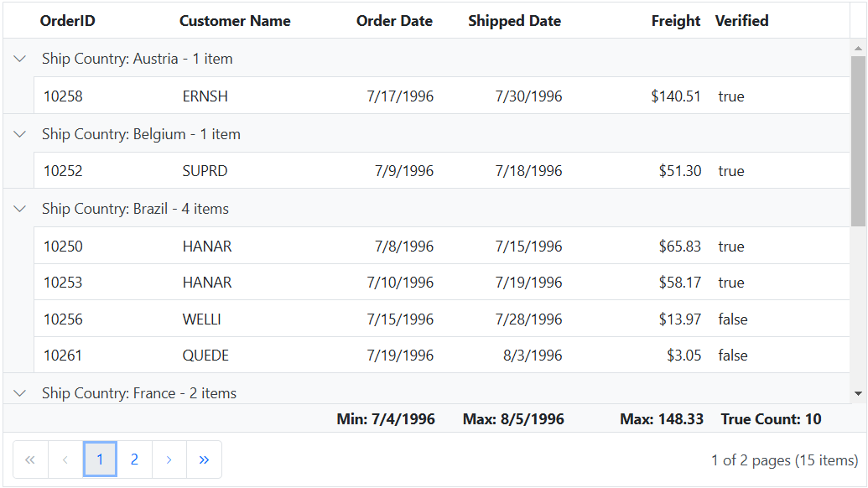868x488 pixels.
Task: Collapse the Ship Country: Brazil group
Action: point(20,209)
